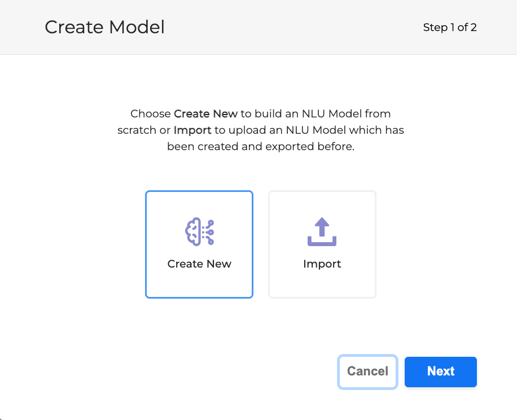Click the upload arrow icon on Import card

click(322, 230)
